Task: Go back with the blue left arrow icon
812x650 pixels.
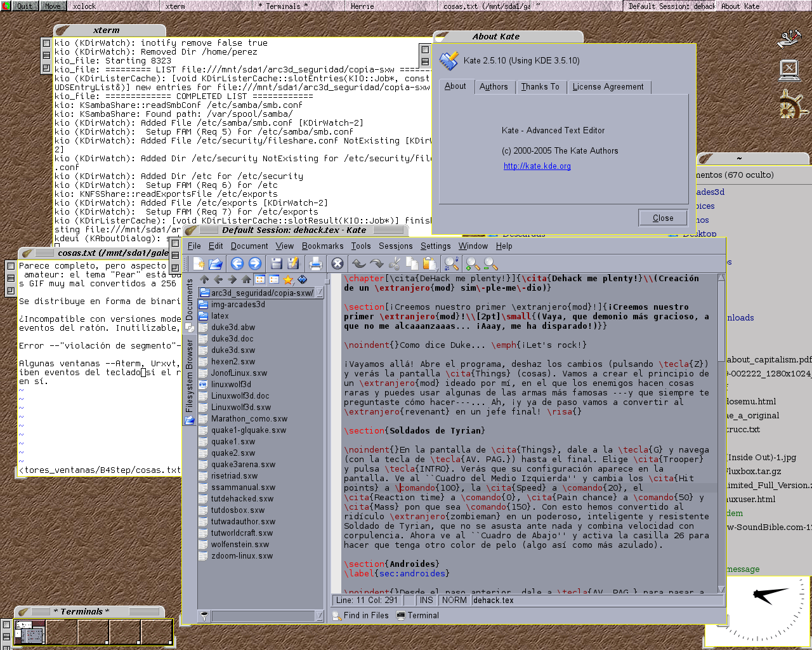Action: click(237, 263)
